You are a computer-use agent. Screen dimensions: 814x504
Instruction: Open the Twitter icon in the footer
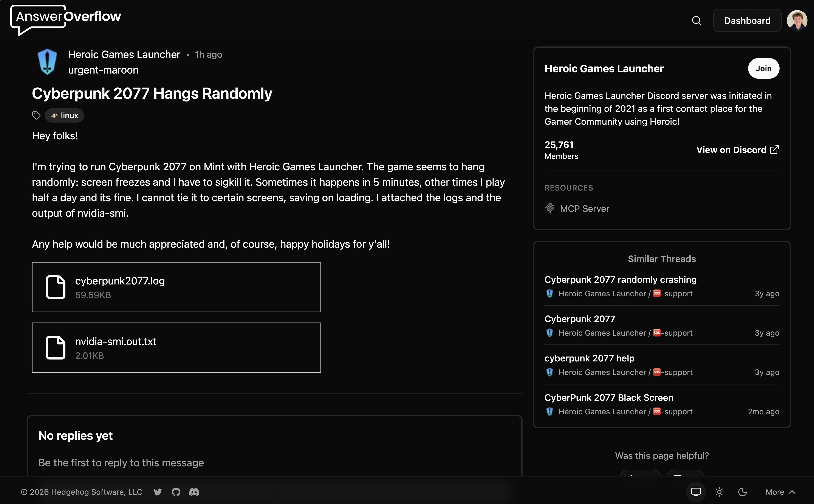coord(158,492)
